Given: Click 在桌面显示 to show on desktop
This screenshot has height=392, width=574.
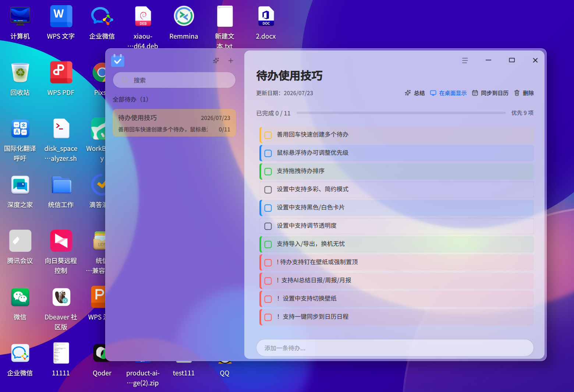Looking at the screenshot, I should pyautogui.click(x=448, y=93).
